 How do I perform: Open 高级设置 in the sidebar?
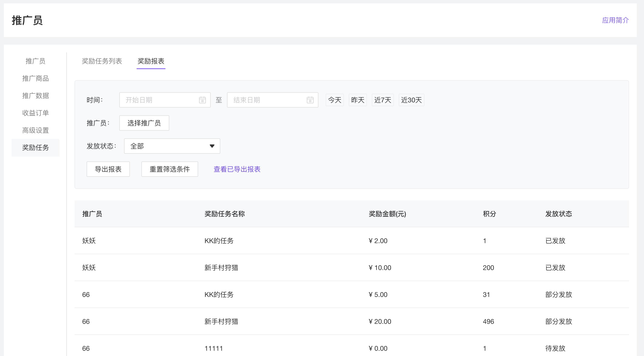click(x=36, y=130)
